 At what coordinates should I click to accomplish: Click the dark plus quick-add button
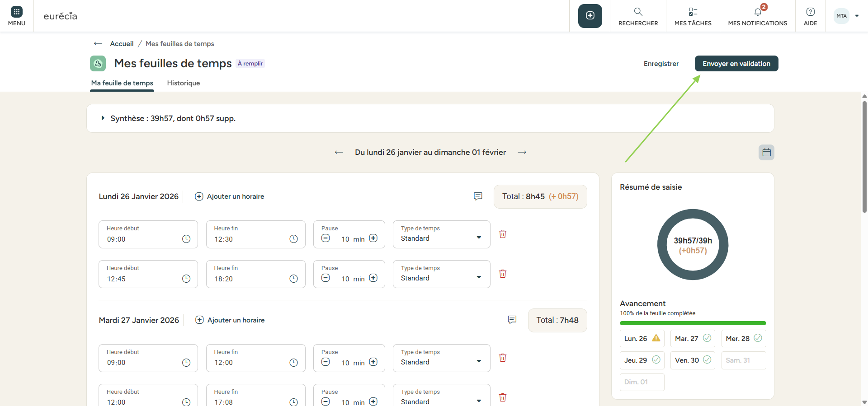tap(590, 16)
